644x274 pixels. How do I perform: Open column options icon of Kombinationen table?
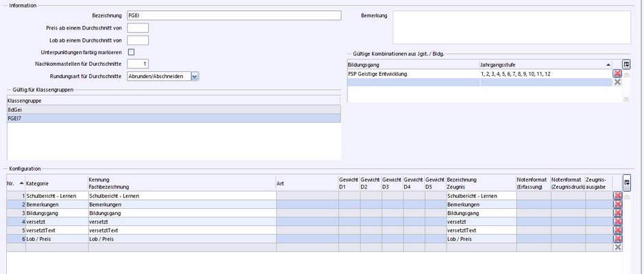click(x=626, y=64)
